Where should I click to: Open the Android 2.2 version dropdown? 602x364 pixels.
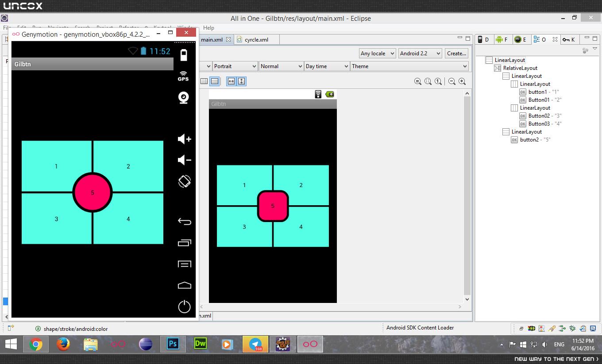click(x=420, y=54)
